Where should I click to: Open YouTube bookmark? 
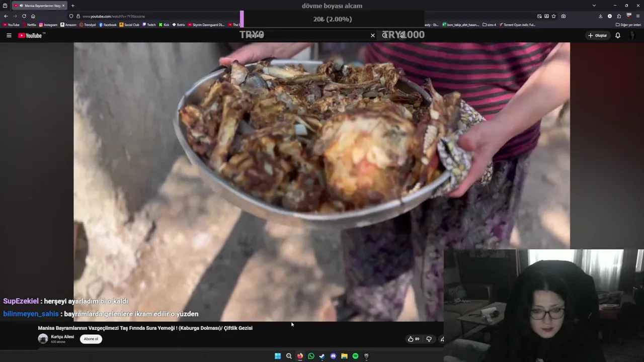pyautogui.click(x=11, y=25)
